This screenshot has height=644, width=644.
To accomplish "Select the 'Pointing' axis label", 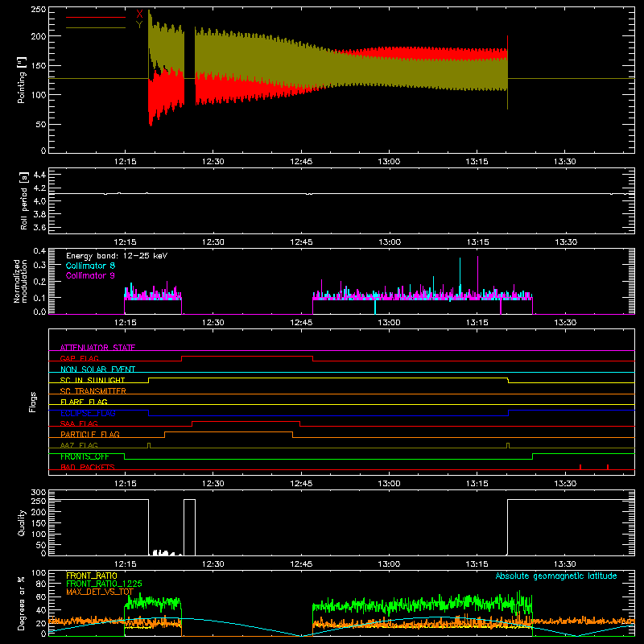I will (x=22, y=80).
